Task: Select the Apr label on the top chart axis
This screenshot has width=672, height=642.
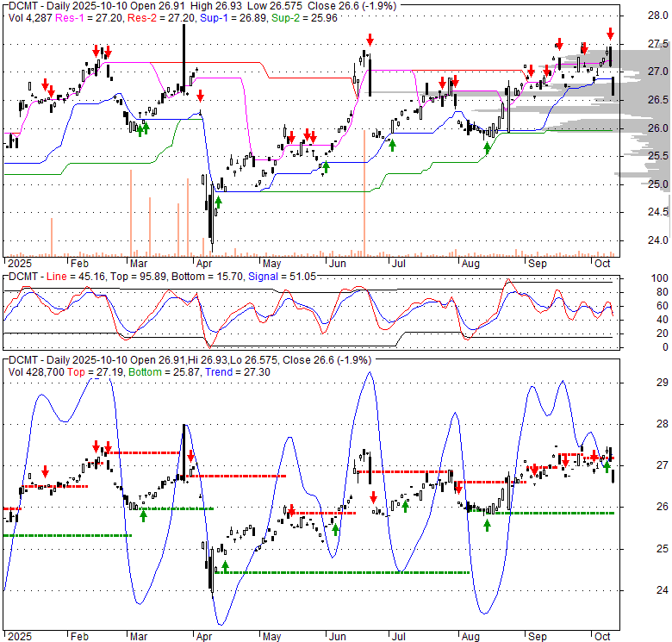Action: point(203,263)
